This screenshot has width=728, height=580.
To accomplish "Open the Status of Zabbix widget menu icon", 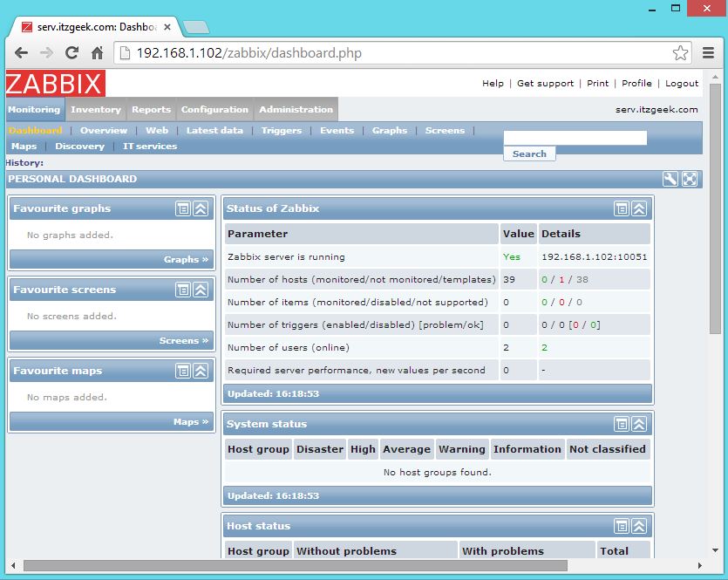I will click(x=623, y=208).
